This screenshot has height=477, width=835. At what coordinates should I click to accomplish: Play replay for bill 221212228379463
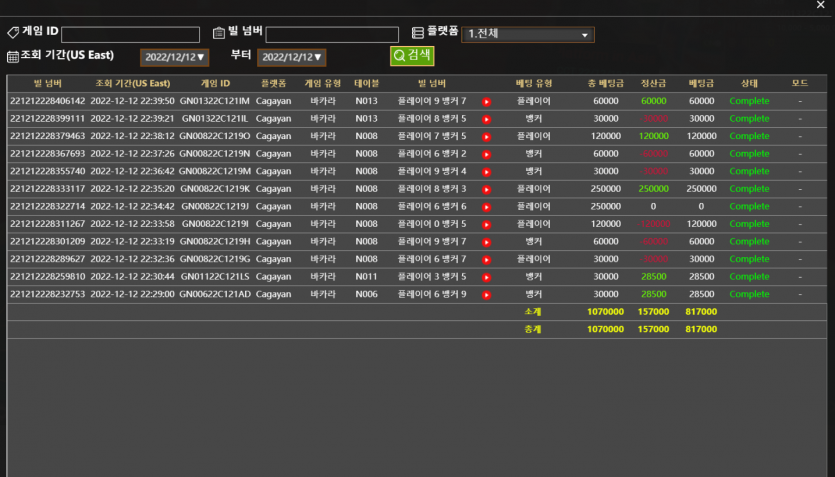[x=486, y=137]
